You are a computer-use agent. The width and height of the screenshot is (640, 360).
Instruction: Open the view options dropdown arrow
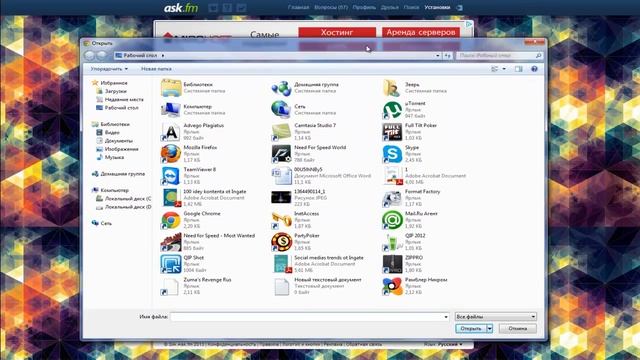504,69
